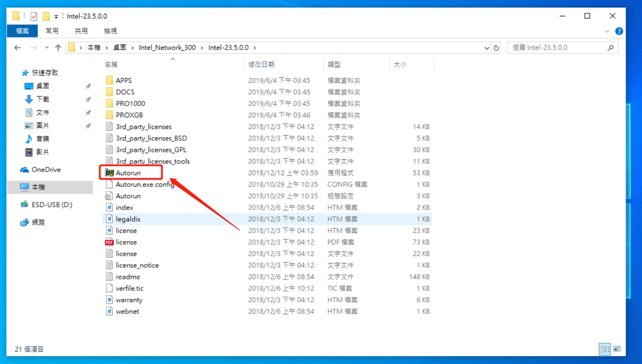
Task: Switch to details view button
Action: [x=605, y=349]
